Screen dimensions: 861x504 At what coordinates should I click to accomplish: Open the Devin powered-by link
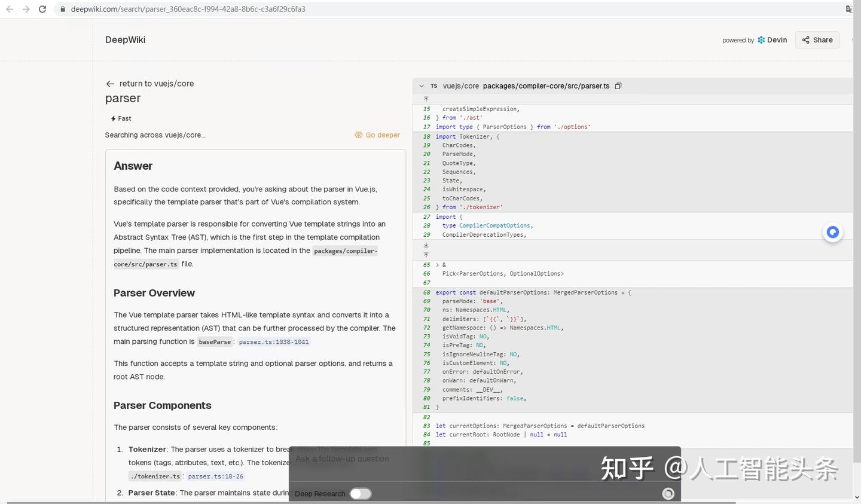pos(773,40)
